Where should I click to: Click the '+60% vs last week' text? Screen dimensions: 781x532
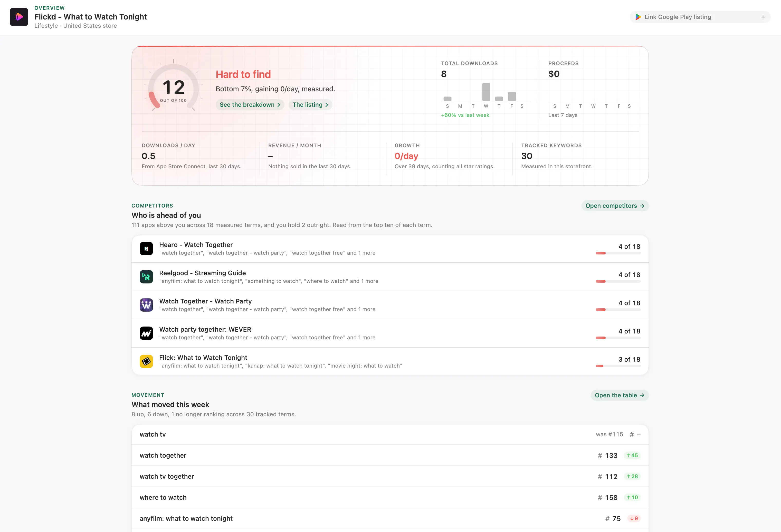click(x=465, y=115)
